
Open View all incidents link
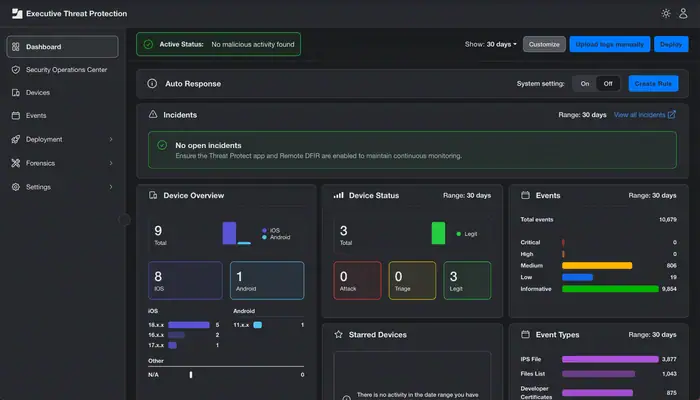tap(645, 115)
